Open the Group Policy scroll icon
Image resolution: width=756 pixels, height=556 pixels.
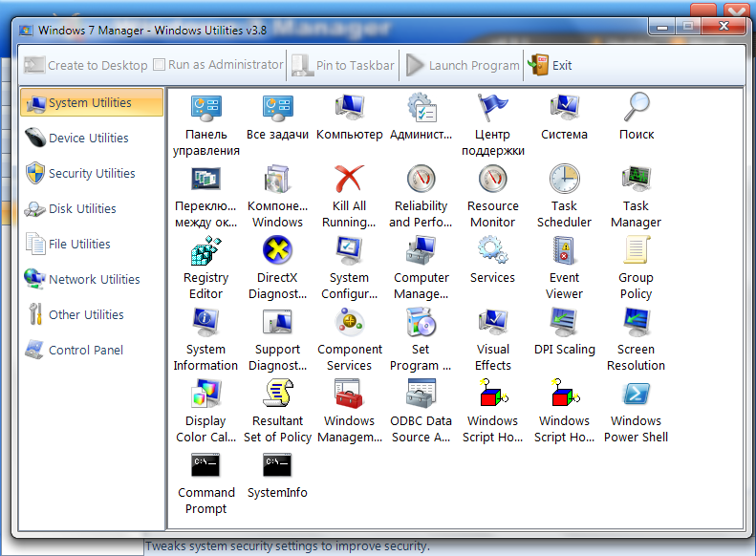click(636, 251)
